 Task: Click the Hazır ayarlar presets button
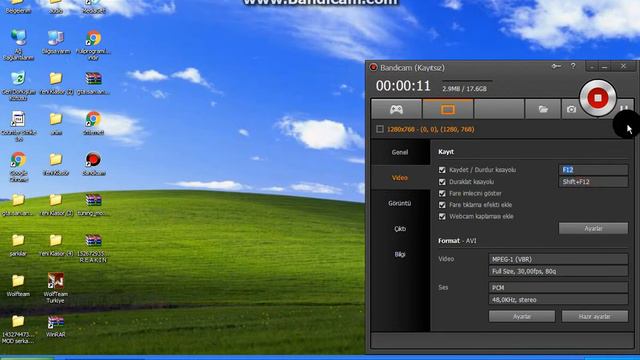click(595, 316)
